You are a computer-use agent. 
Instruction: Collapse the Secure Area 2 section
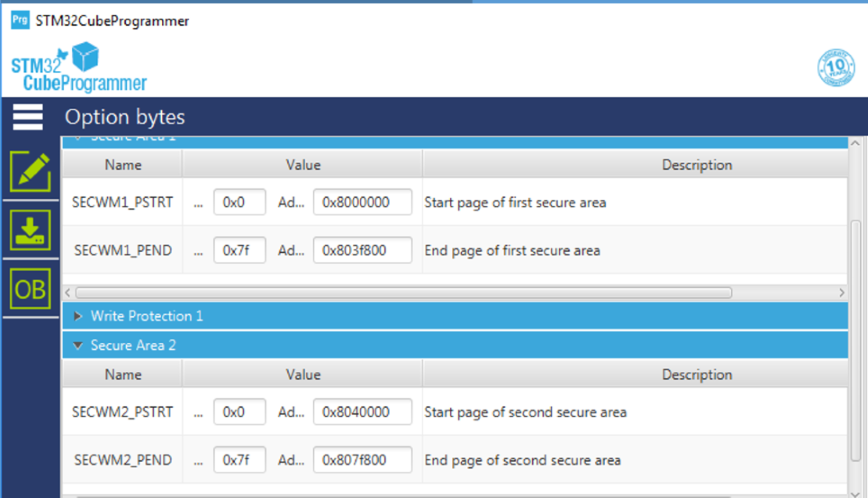point(455,345)
